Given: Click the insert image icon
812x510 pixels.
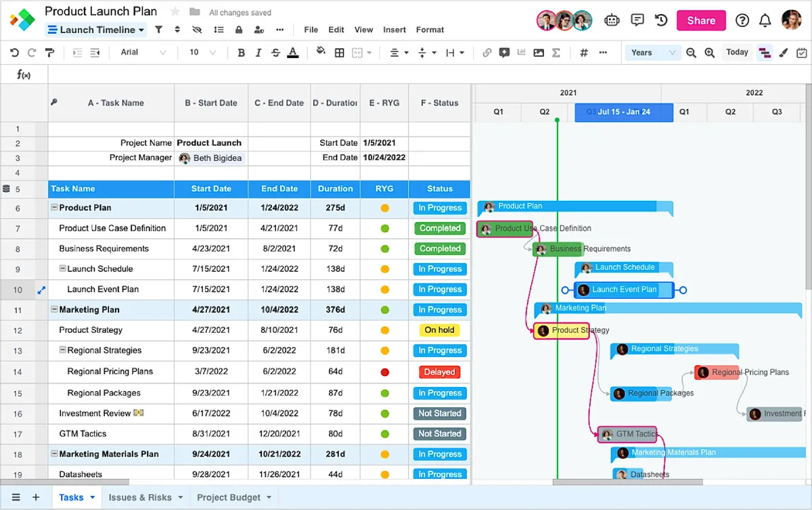Looking at the screenshot, I should coord(539,53).
